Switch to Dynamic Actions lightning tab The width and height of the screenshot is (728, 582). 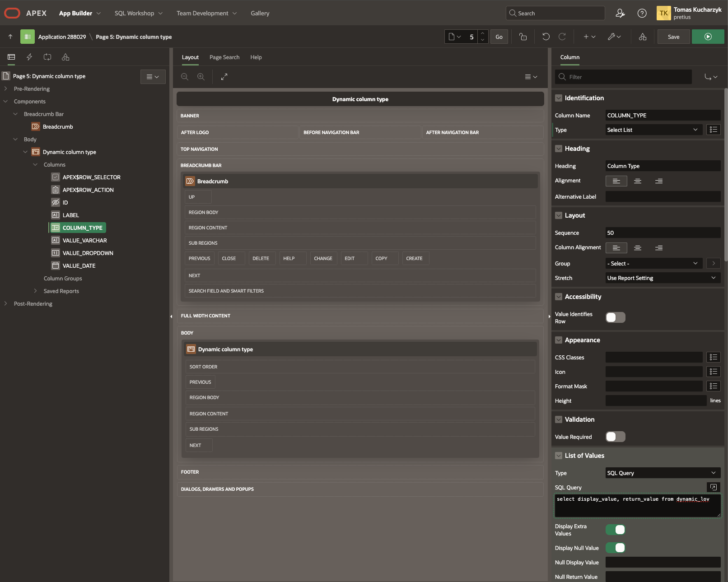pyautogui.click(x=29, y=57)
